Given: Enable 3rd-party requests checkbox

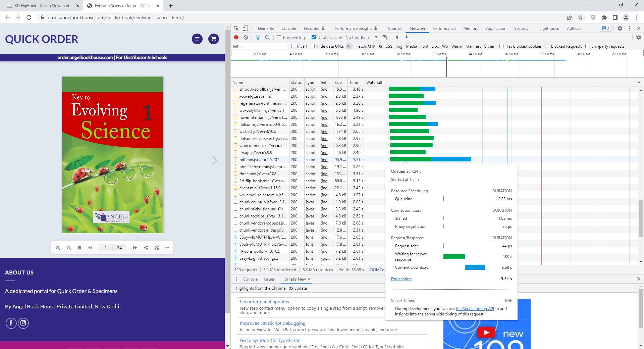Looking at the screenshot, I should point(587,46).
